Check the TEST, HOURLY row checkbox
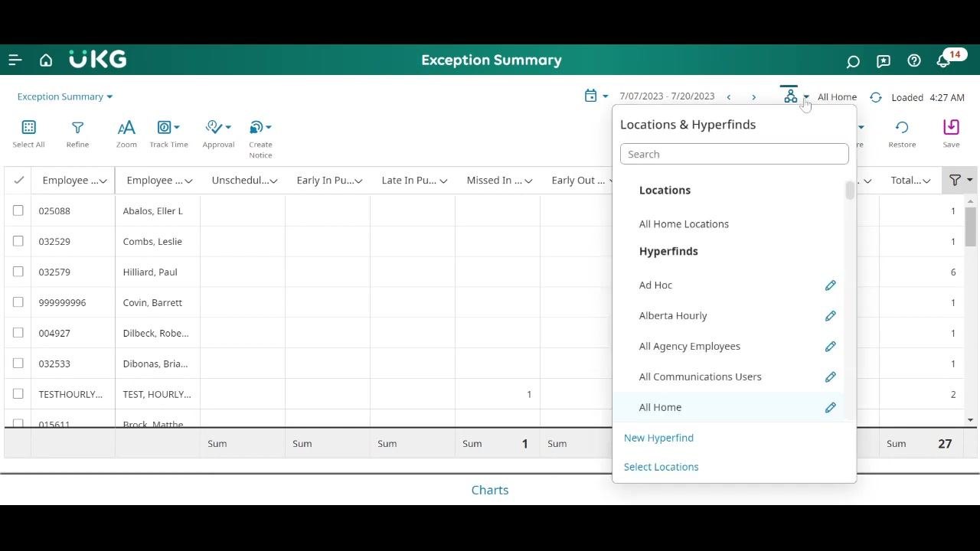Screen dimensions: 980x551 pos(18,394)
